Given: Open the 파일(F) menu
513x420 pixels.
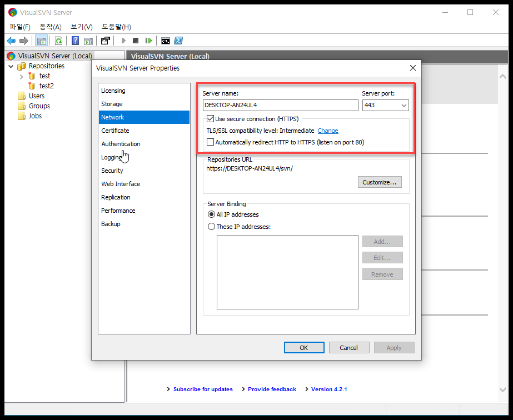Looking at the screenshot, I should 19,27.
